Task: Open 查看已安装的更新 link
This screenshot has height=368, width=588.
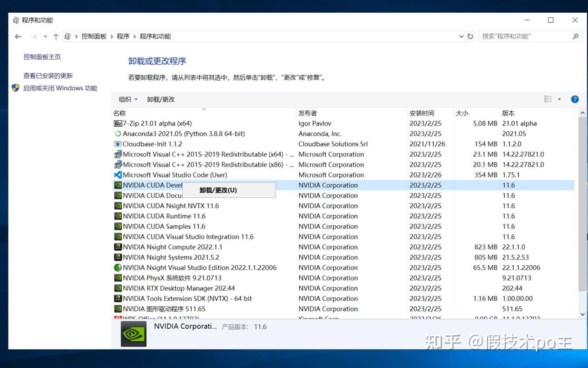Action: (x=48, y=76)
